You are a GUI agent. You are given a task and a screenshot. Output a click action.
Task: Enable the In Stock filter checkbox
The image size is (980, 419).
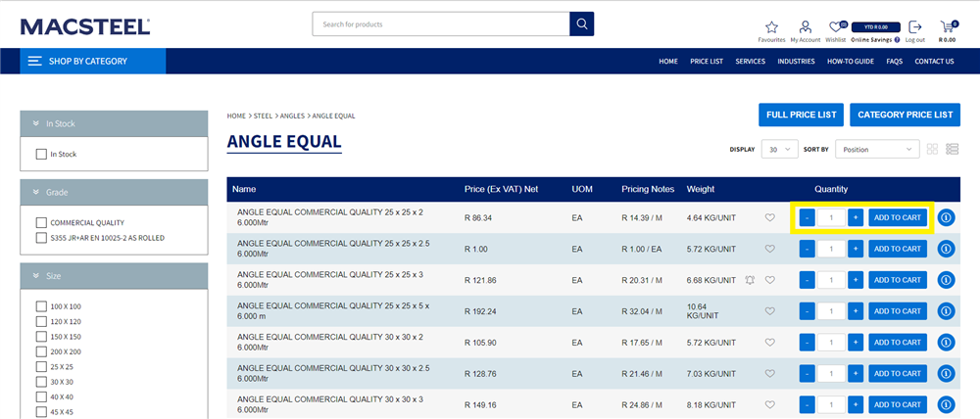pyautogui.click(x=41, y=154)
